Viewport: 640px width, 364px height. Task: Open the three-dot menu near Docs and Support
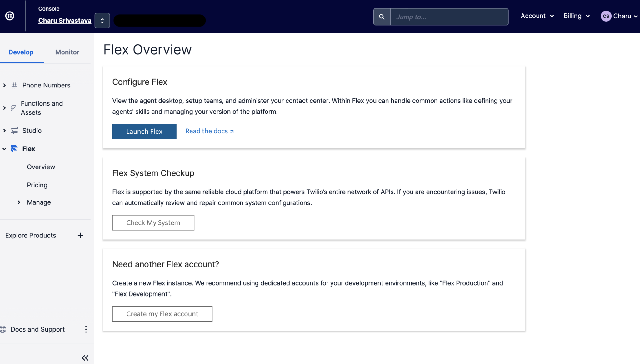(x=86, y=329)
